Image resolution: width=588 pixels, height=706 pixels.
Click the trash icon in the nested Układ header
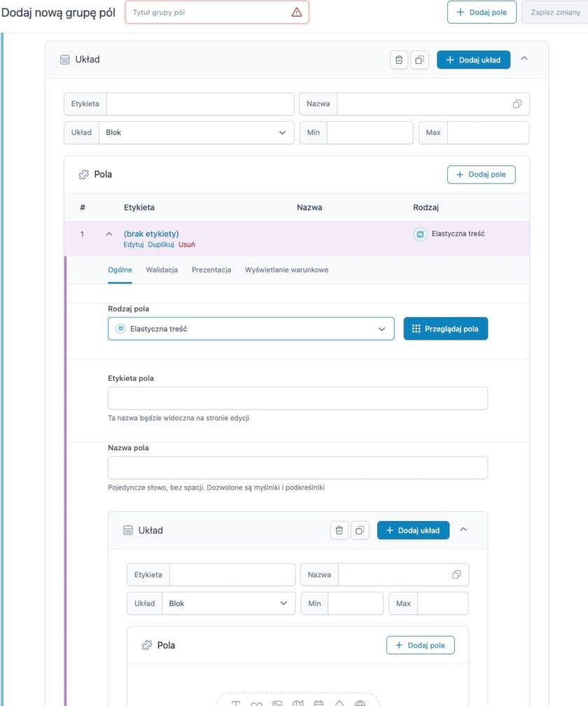(339, 531)
